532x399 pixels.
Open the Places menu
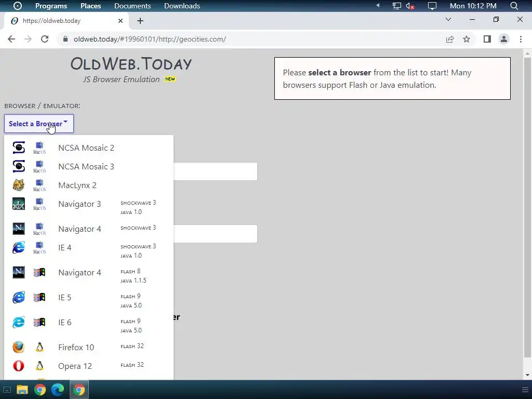click(90, 6)
